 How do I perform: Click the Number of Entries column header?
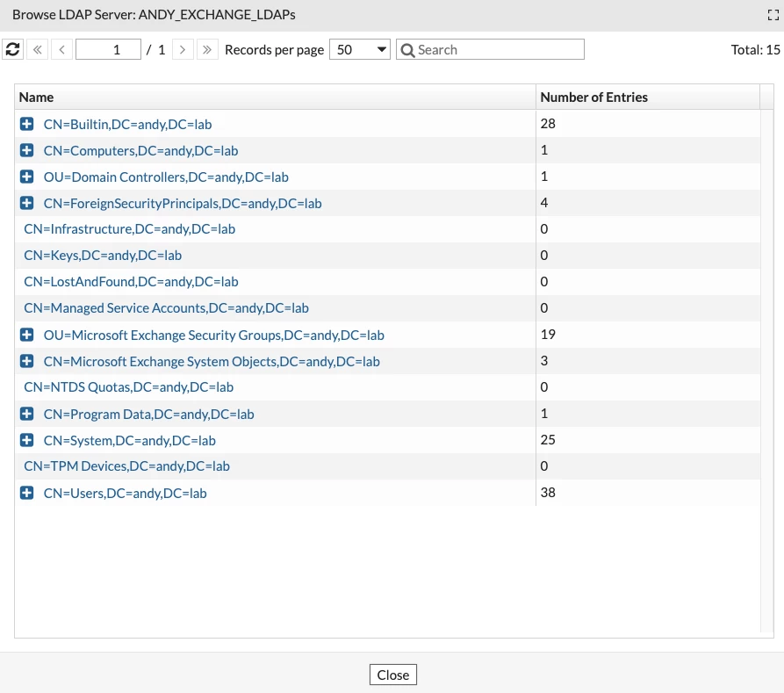pos(648,97)
